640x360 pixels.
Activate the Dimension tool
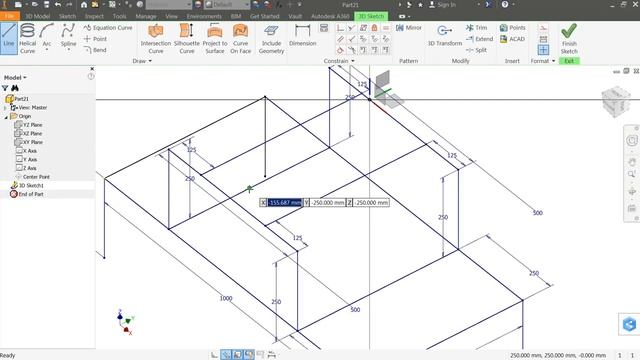(x=302, y=35)
